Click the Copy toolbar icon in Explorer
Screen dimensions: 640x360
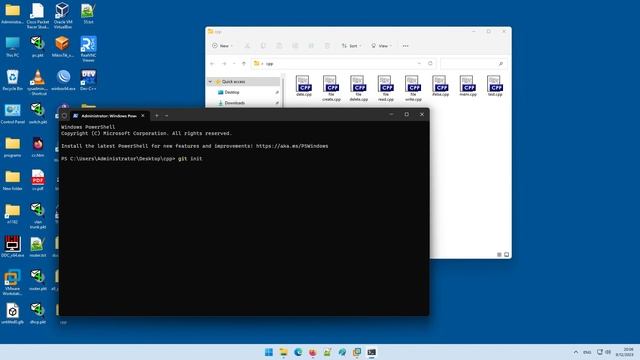tap(263, 46)
